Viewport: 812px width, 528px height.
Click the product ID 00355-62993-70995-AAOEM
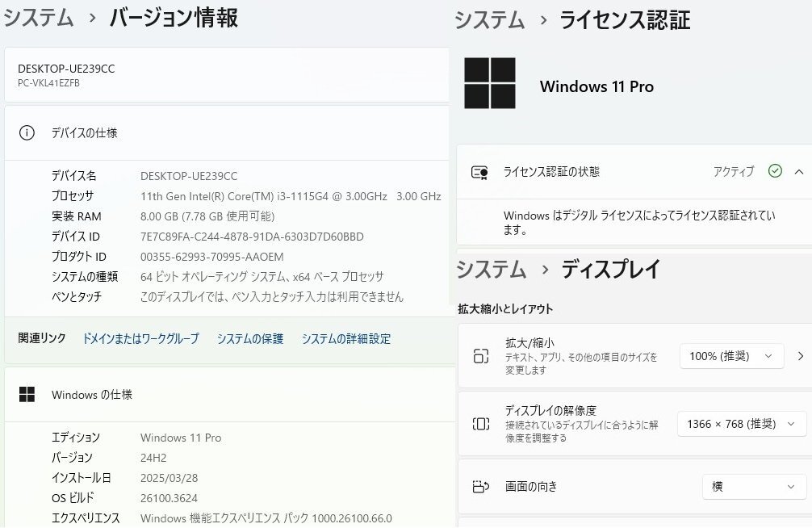click(x=211, y=257)
